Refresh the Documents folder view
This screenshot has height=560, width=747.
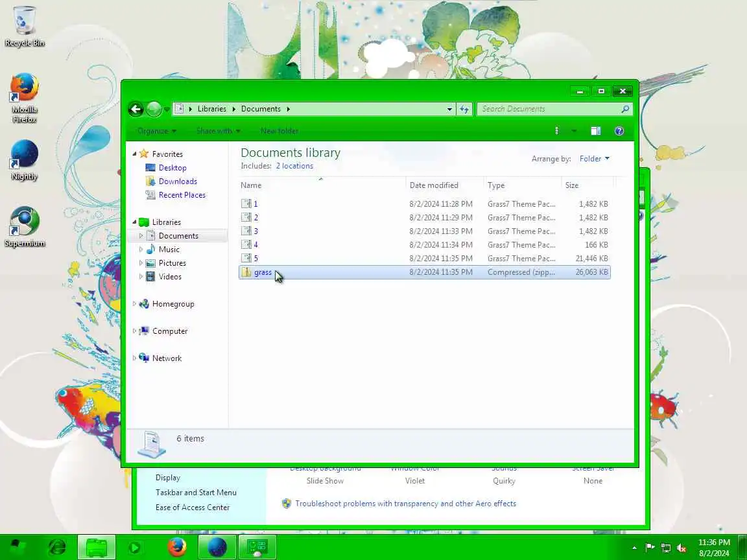[464, 109]
